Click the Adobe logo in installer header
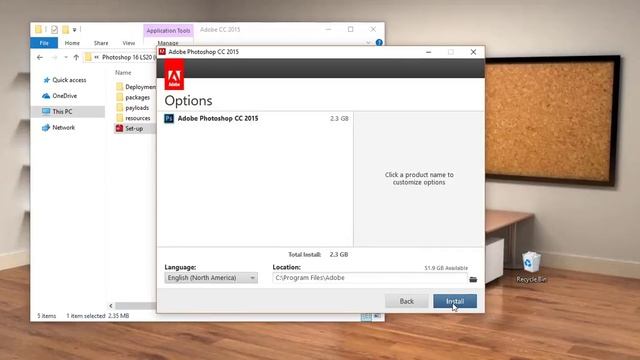The height and width of the screenshot is (360, 640). tap(174, 75)
